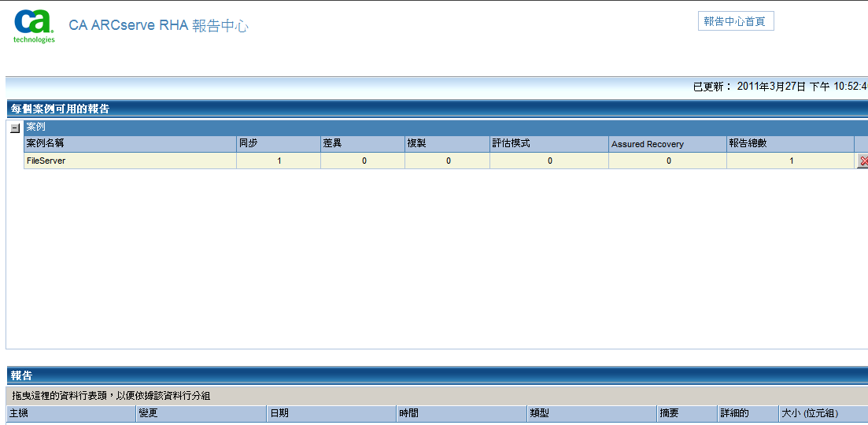
Task: Click the 大小 (位元組) column header
Action: point(822,413)
